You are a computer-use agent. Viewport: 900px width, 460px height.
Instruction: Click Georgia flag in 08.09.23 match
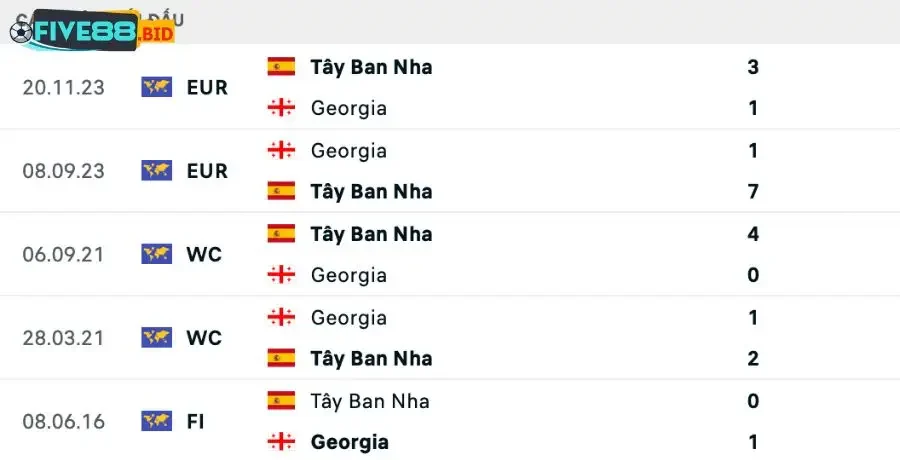(x=281, y=150)
